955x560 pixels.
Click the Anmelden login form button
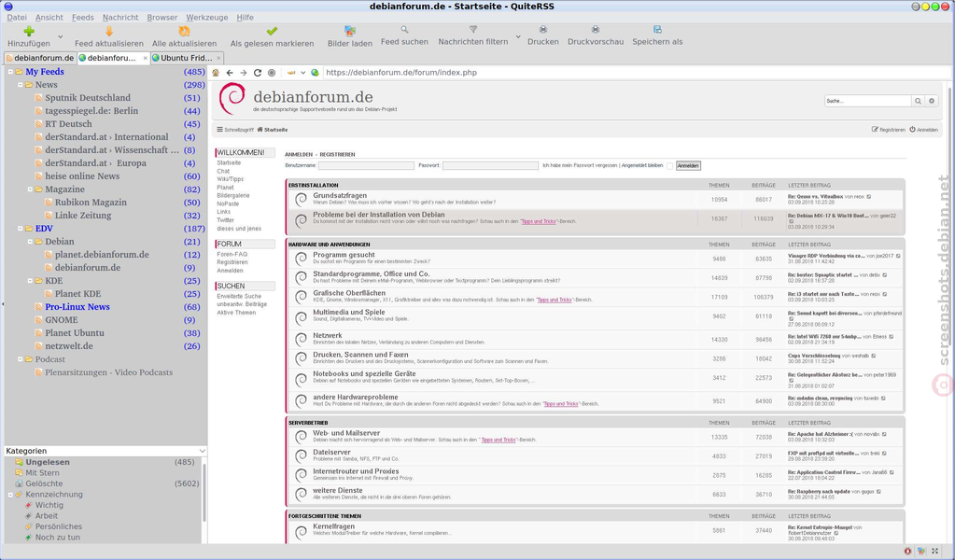pyautogui.click(x=688, y=165)
